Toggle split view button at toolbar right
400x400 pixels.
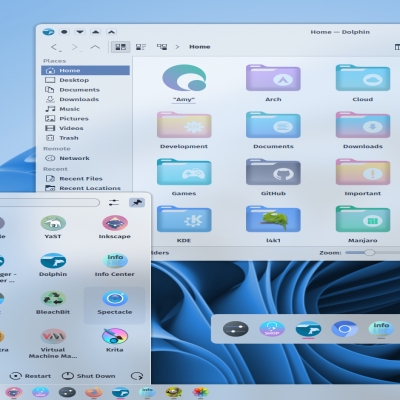[x=397, y=47]
